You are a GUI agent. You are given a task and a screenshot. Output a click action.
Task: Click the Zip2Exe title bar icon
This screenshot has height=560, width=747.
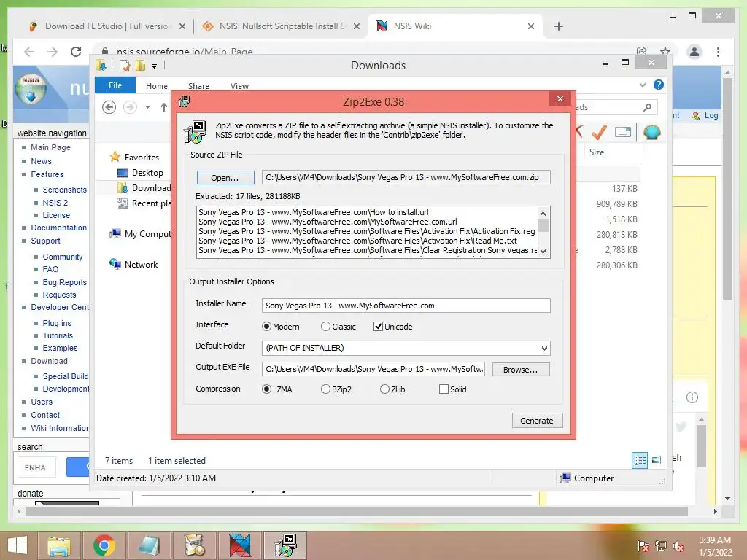pos(185,101)
